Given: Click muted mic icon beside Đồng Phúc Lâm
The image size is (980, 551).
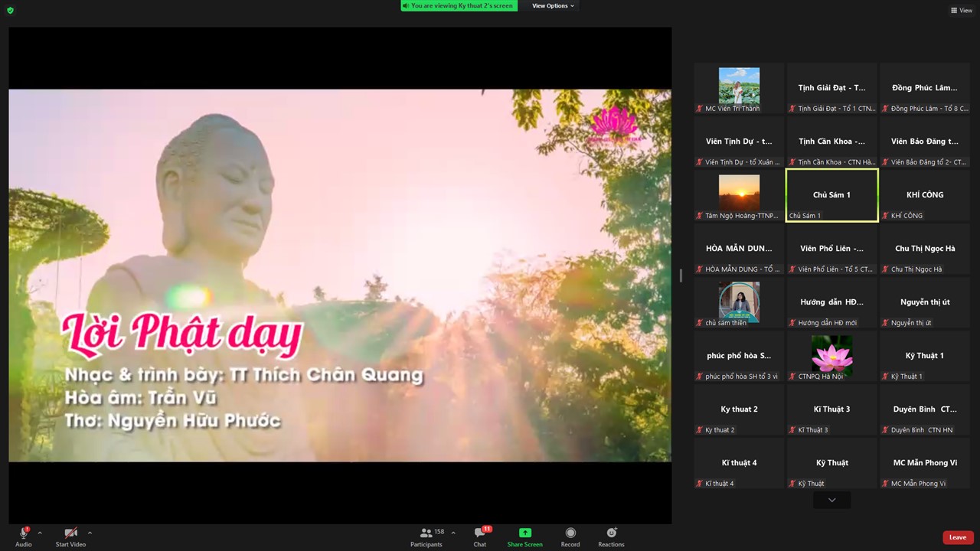Looking at the screenshot, I should [885, 109].
